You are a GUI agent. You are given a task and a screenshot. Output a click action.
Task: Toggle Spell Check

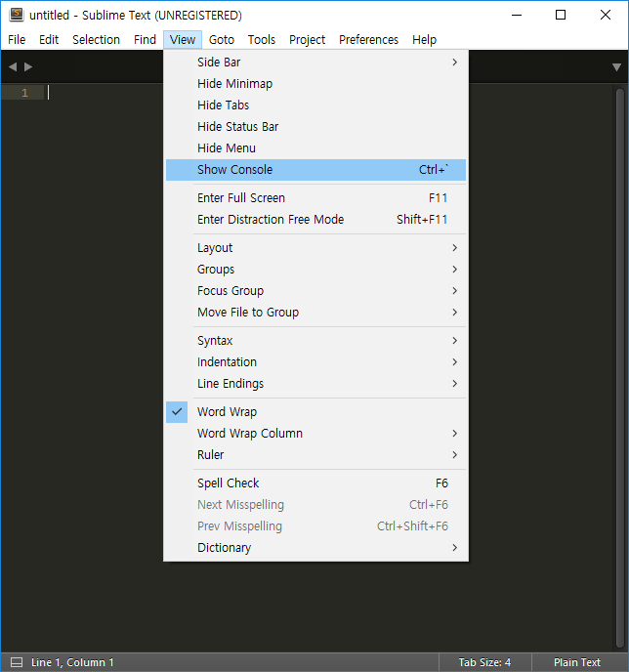[315, 483]
